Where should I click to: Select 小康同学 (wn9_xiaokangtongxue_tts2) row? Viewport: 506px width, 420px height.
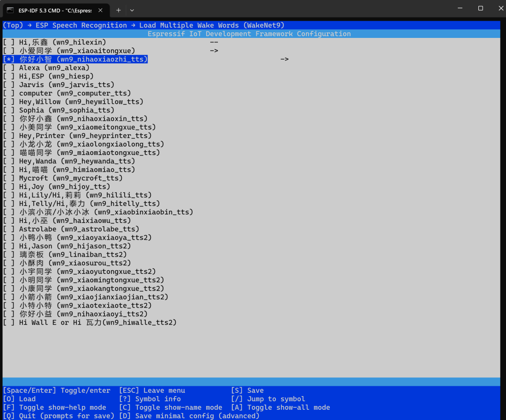point(83,288)
